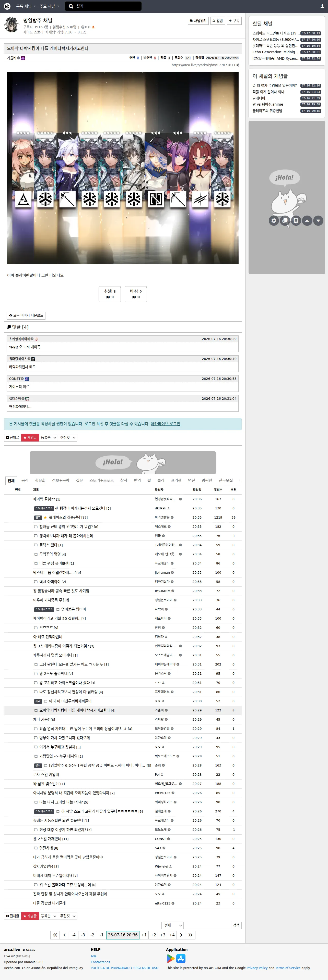Screen dimensions: 328x980
Task: Go to first page with double-left chevron
Action: (x=55, y=935)
